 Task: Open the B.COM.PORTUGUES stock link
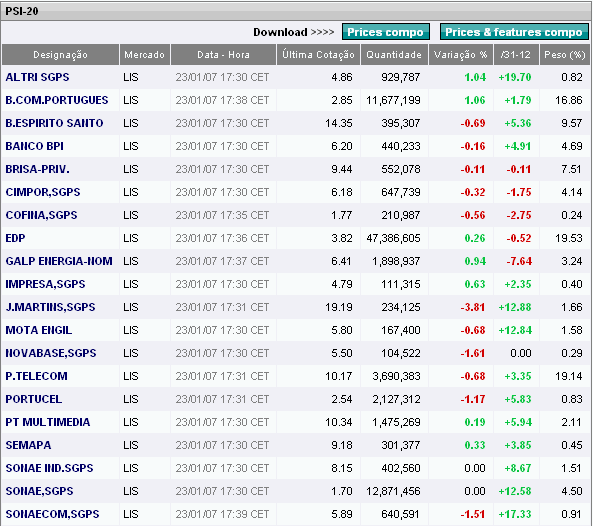coord(57,100)
